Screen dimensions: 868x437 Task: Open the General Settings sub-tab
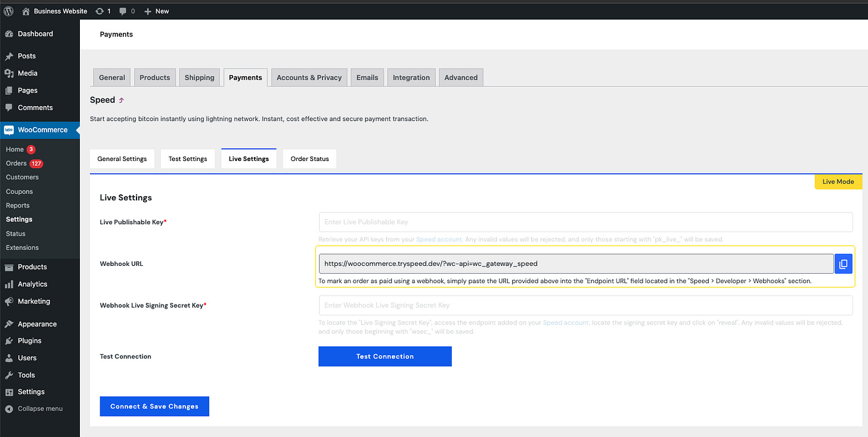[122, 159]
